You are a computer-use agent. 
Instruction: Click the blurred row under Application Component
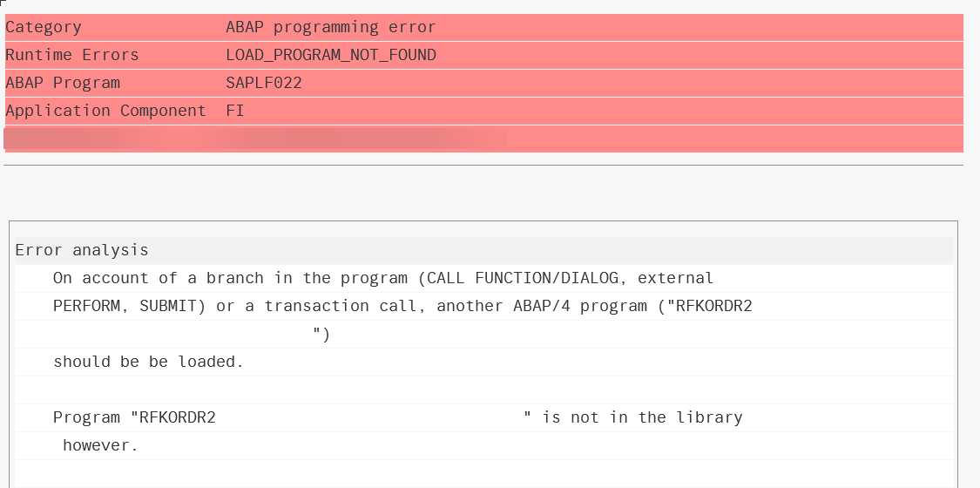[483, 139]
